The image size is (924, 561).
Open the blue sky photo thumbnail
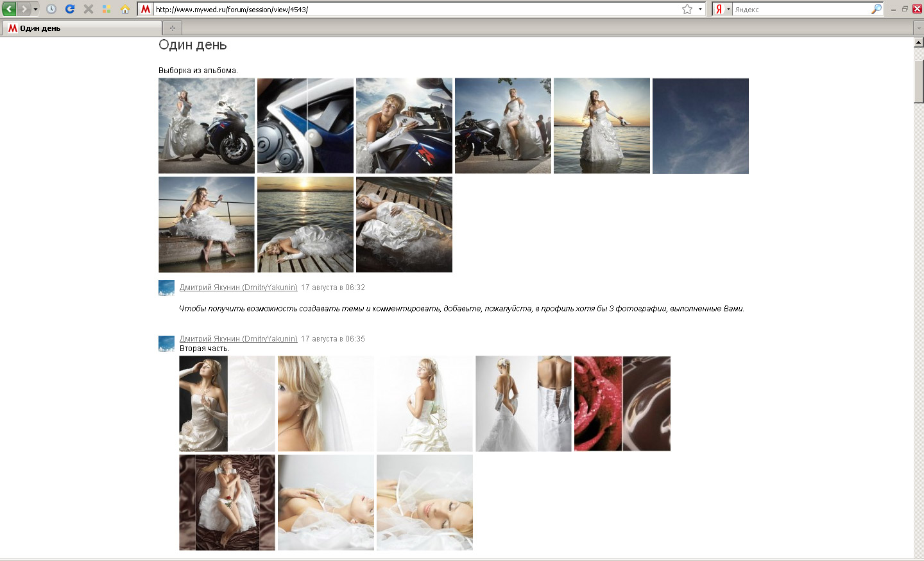700,126
